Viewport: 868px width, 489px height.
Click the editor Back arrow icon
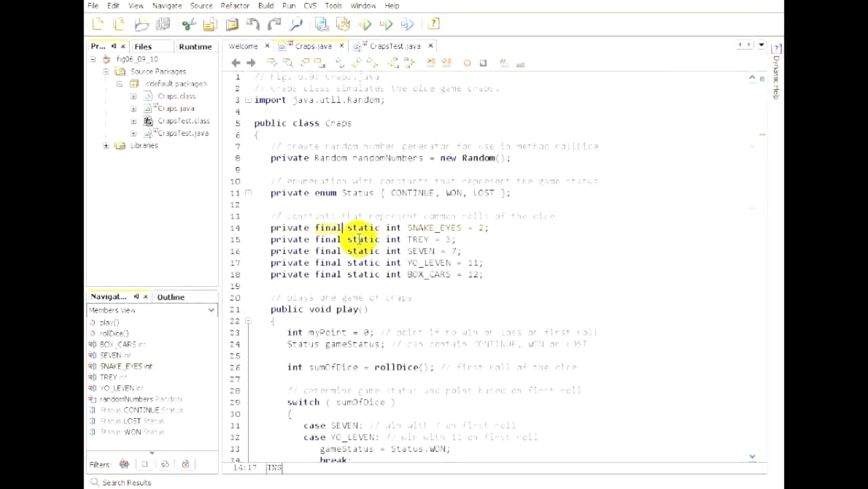236,63
